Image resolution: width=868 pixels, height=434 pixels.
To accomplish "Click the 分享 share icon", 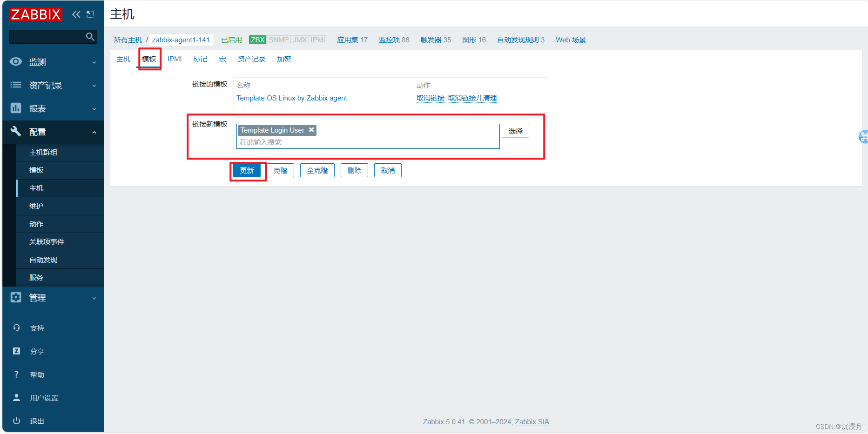I will [16, 351].
